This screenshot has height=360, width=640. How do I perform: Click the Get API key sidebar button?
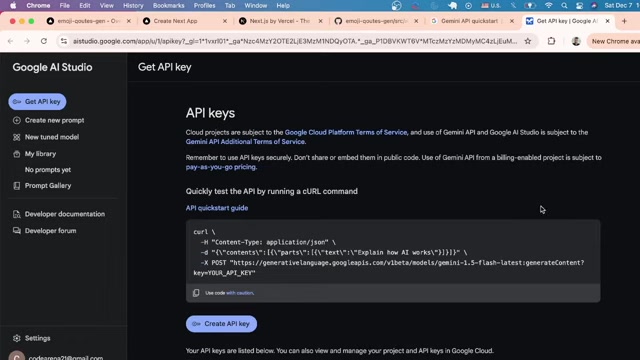point(37,102)
